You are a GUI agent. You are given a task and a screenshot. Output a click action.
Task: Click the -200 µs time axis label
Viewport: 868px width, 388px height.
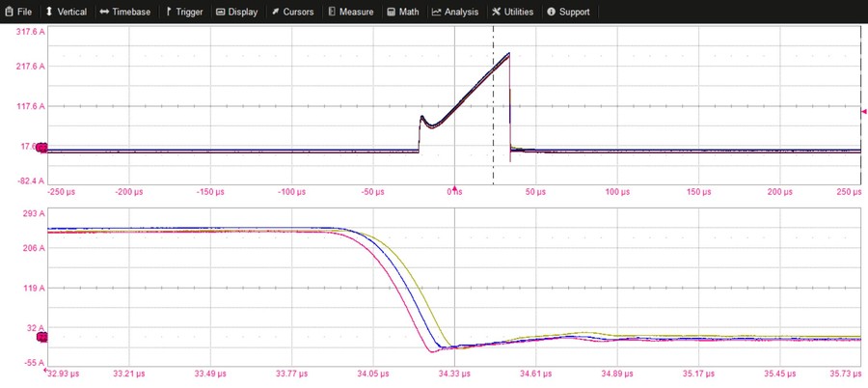(x=129, y=192)
